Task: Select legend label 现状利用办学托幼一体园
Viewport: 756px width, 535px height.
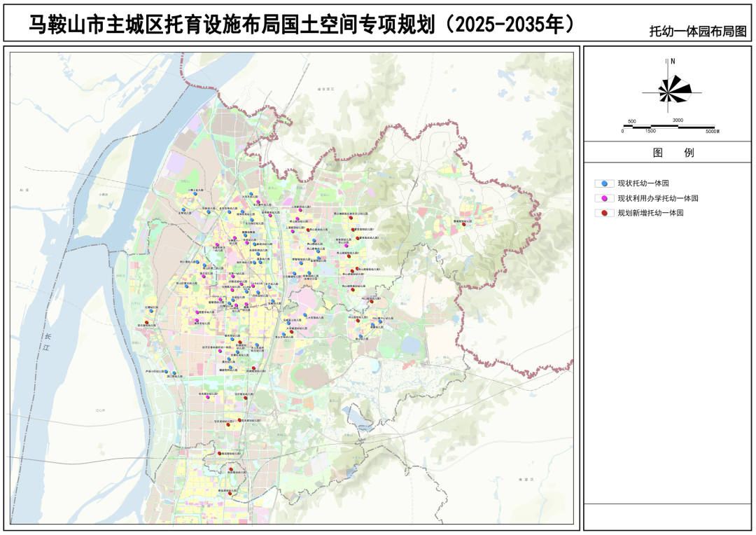Action: click(658, 198)
